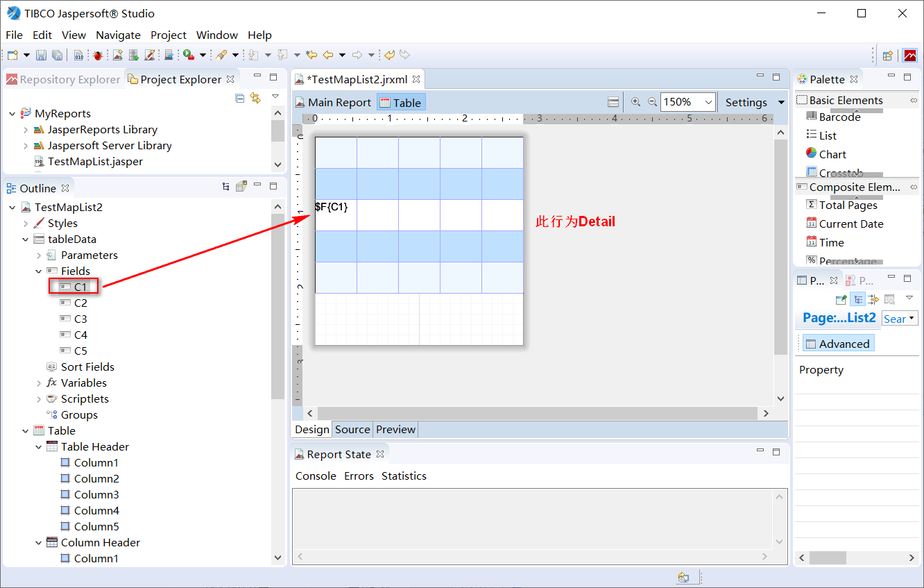Open the File menu
The image size is (924, 588).
click(x=14, y=35)
